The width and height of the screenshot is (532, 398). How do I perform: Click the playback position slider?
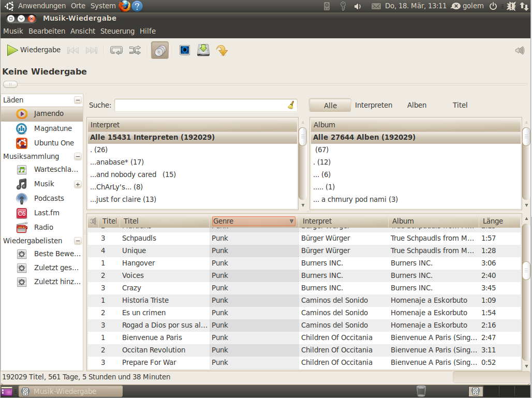click(10, 84)
